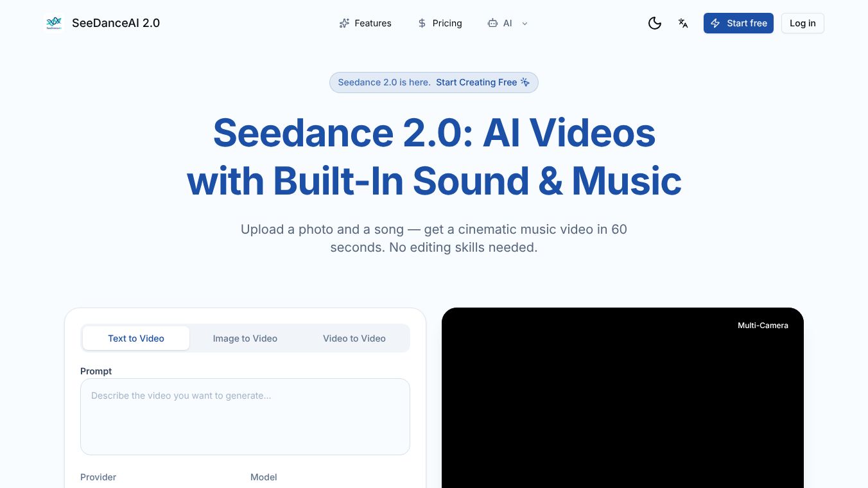The image size is (868, 488).
Task: Click the lightning bolt icon in Start free
Action: click(715, 23)
